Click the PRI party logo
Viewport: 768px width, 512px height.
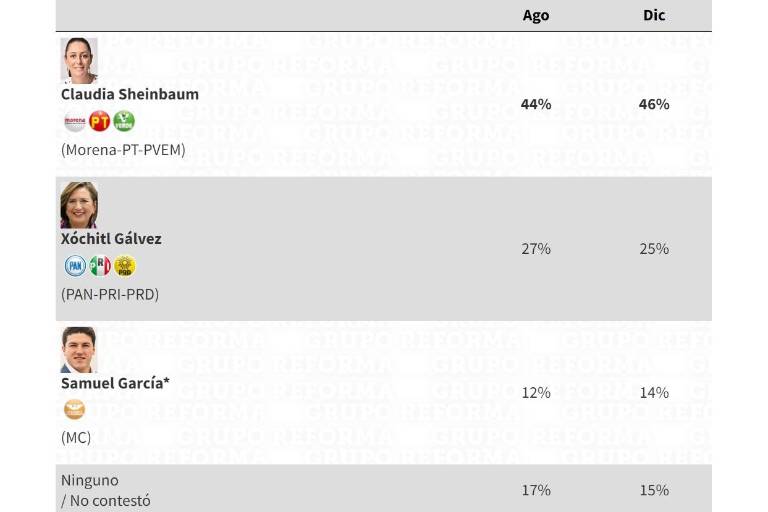pos(100,266)
